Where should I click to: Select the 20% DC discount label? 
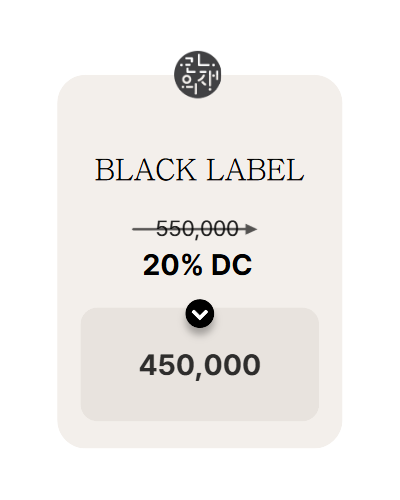(198, 265)
